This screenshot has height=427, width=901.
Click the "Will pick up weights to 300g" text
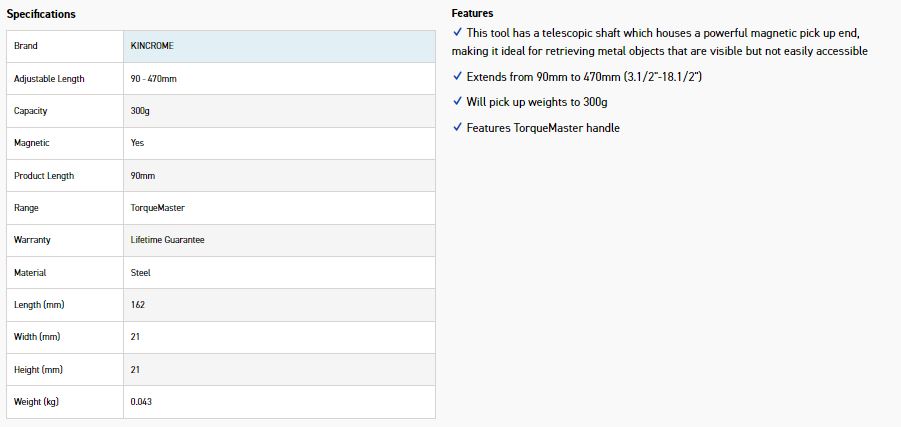click(537, 102)
